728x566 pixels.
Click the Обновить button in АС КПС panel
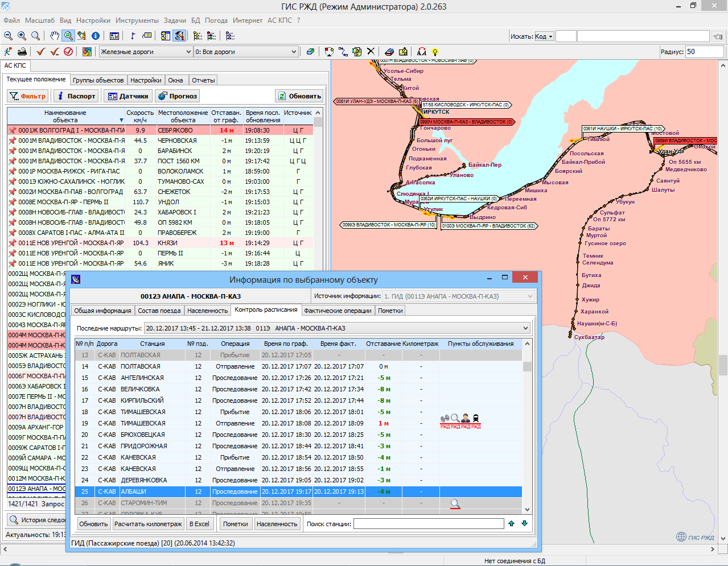[299, 96]
